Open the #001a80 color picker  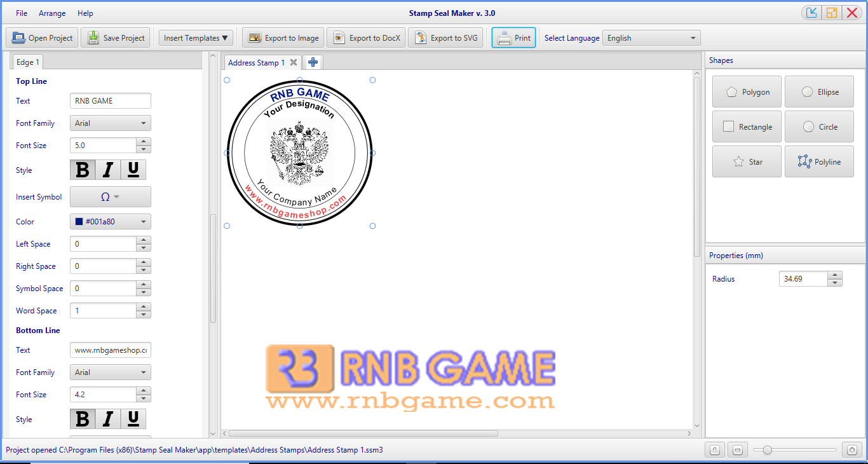(x=111, y=222)
